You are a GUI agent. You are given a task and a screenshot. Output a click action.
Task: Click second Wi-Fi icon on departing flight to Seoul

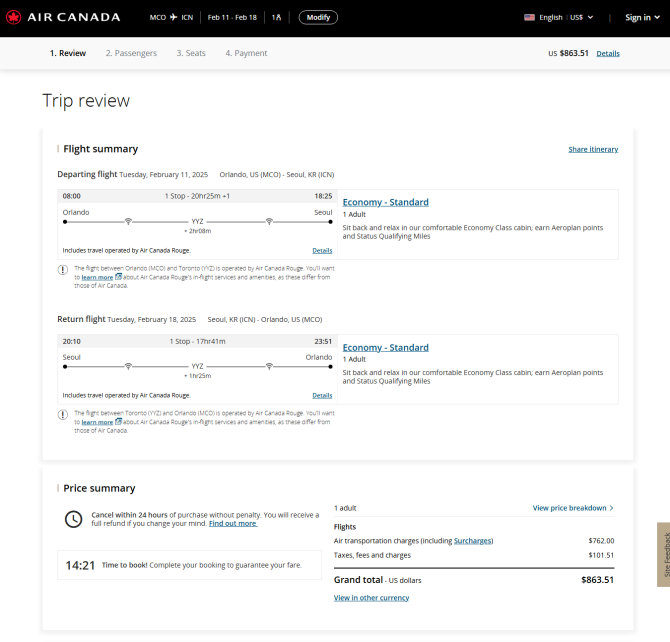tap(269, 221)
